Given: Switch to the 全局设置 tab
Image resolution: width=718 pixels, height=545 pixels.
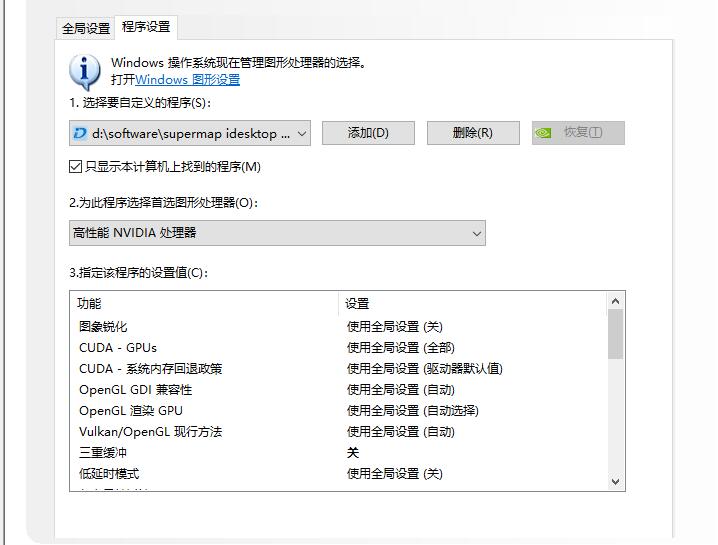Looking at the screenshot, I should [86, 28].
